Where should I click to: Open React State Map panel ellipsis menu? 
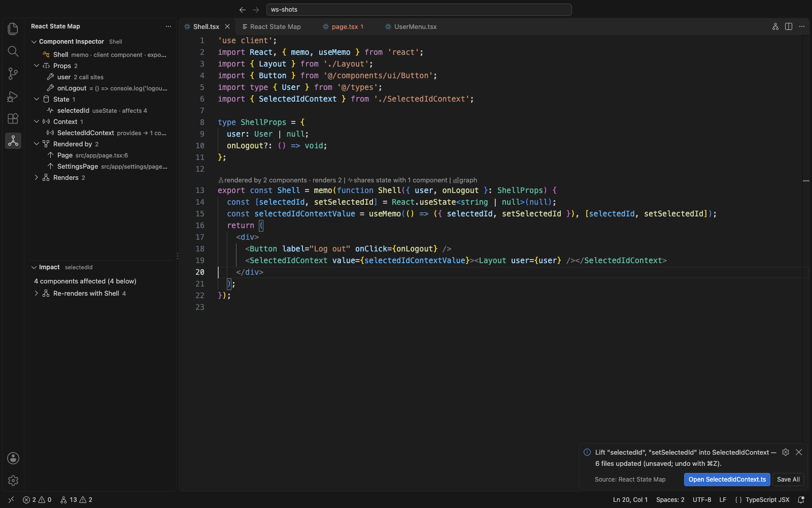coord(168,26)
